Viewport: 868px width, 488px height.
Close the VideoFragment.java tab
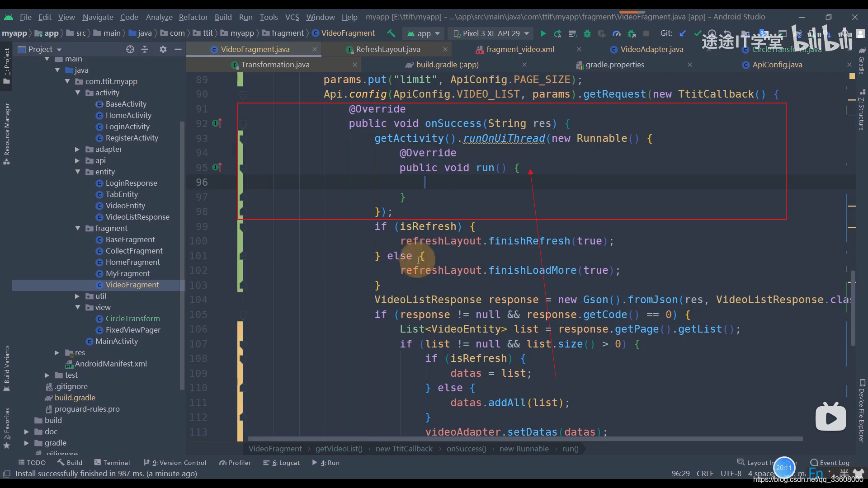click(315, 49)
